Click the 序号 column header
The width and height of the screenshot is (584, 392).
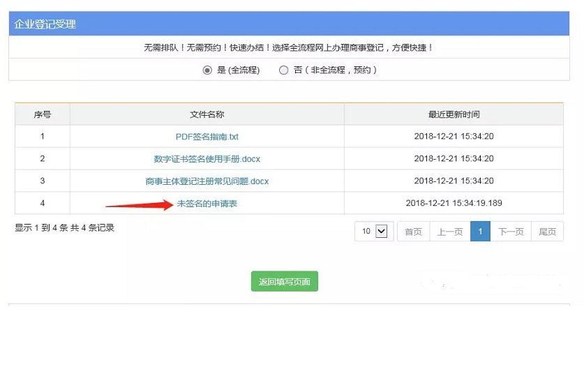click(43, 114)
